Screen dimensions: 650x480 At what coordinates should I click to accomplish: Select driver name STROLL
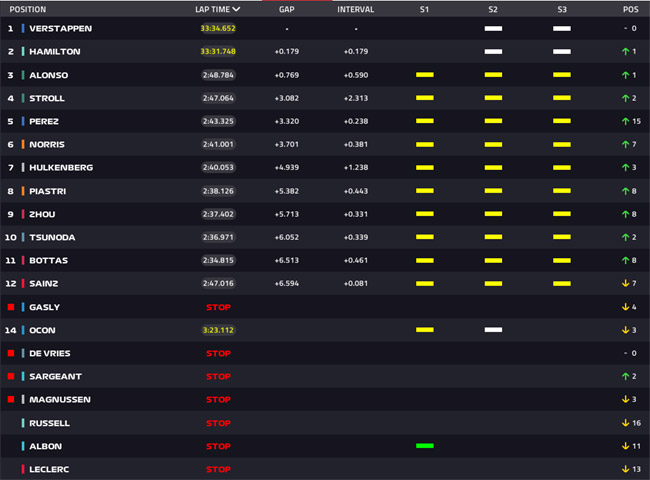pos(47,98)
